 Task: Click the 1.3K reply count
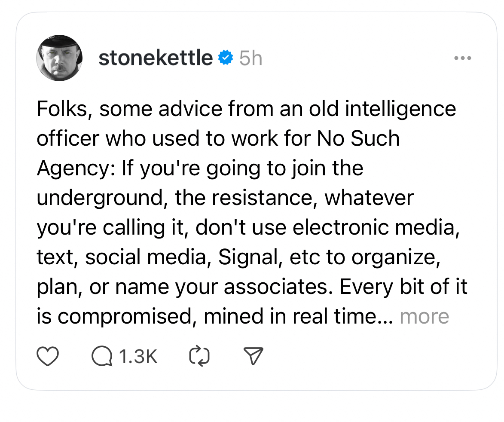[138, 357]
